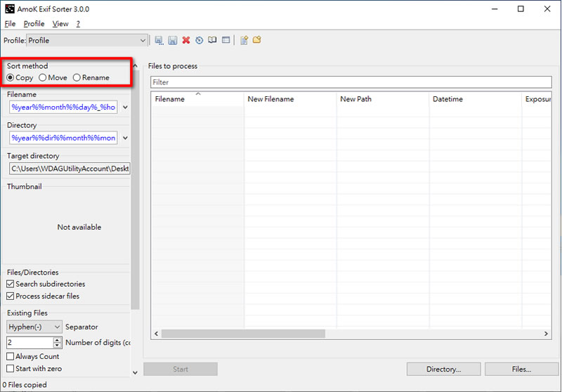Sort by Filename column header
The image size is (562, 392).
[197, 99]
